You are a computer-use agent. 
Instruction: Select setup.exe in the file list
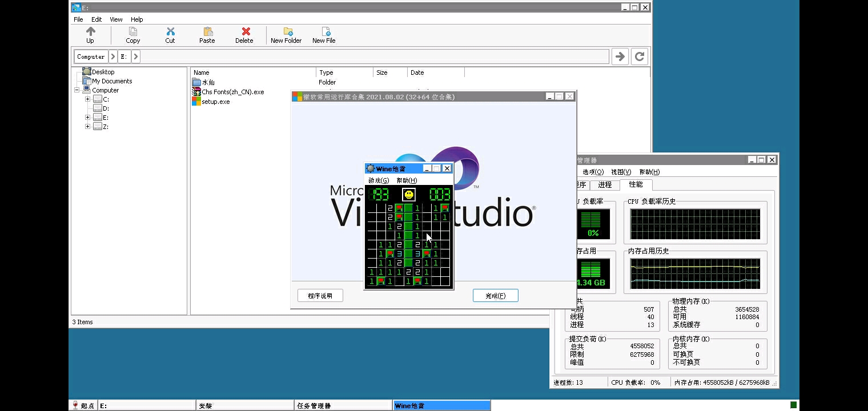[215, 102]
